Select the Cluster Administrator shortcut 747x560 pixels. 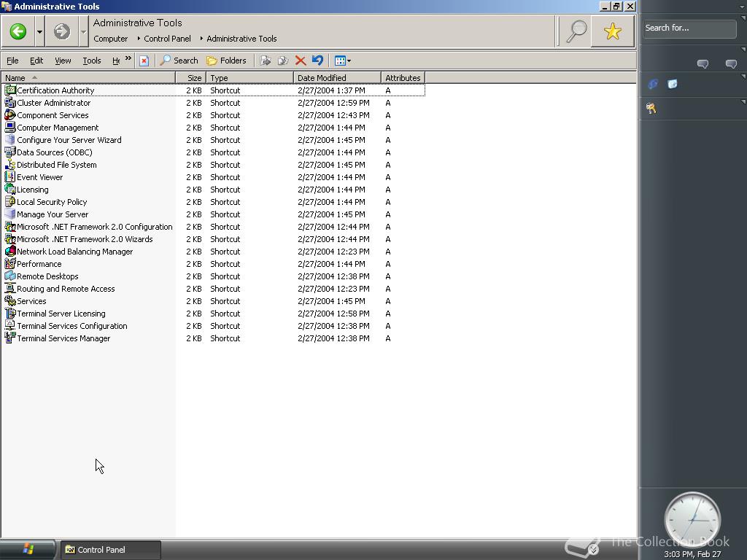coord(53,103)
